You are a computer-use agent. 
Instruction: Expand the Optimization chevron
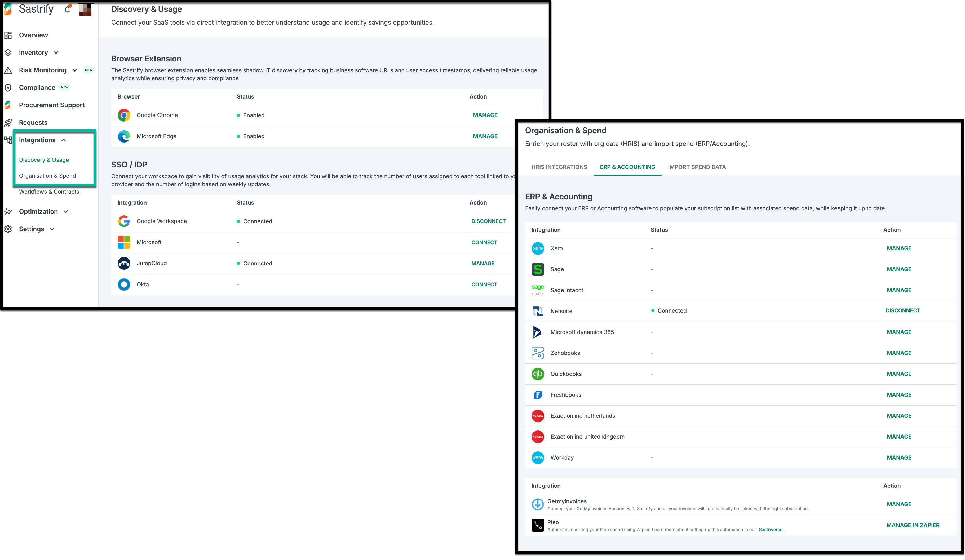tap(66, 211)
